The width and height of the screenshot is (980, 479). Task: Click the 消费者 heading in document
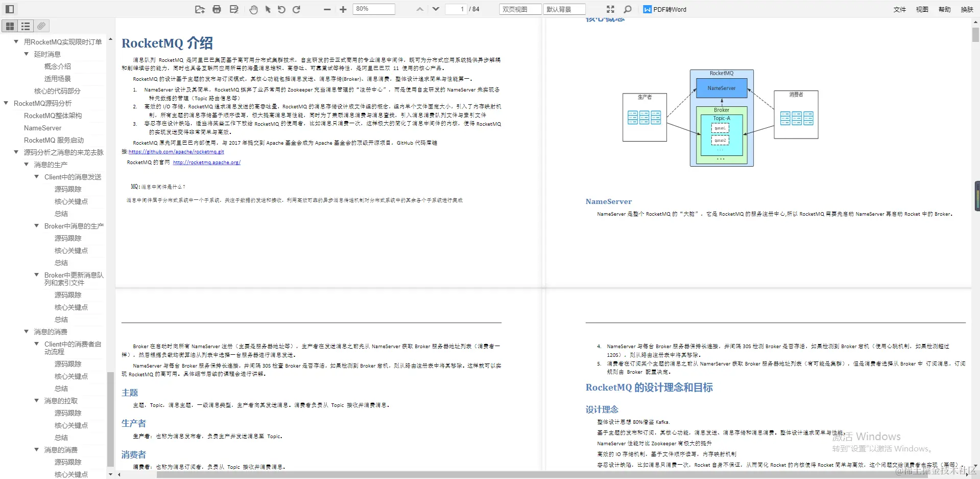134,454
